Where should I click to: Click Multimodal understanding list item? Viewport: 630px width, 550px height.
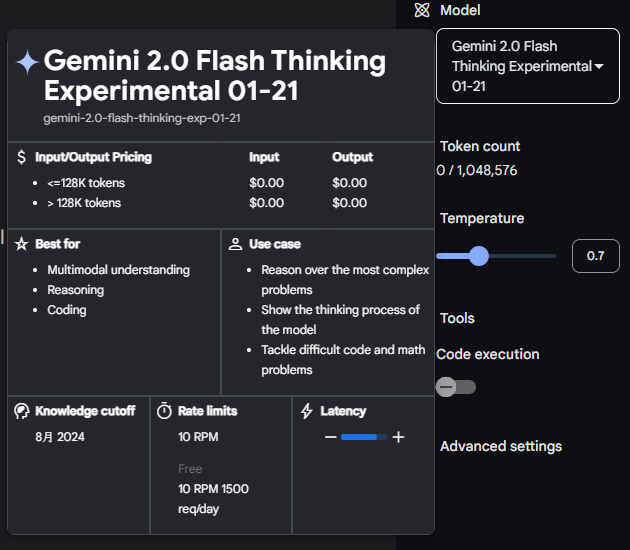click(119, 270)
